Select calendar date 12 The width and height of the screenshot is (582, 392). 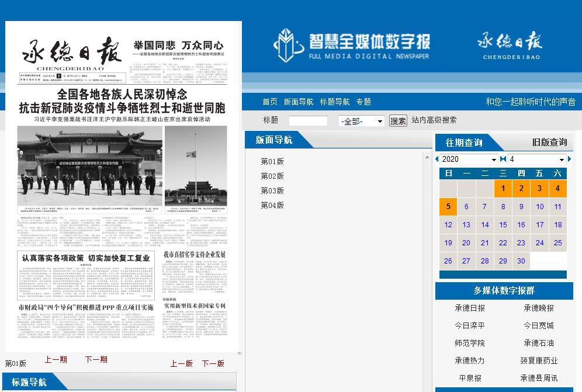coord(448,225)
